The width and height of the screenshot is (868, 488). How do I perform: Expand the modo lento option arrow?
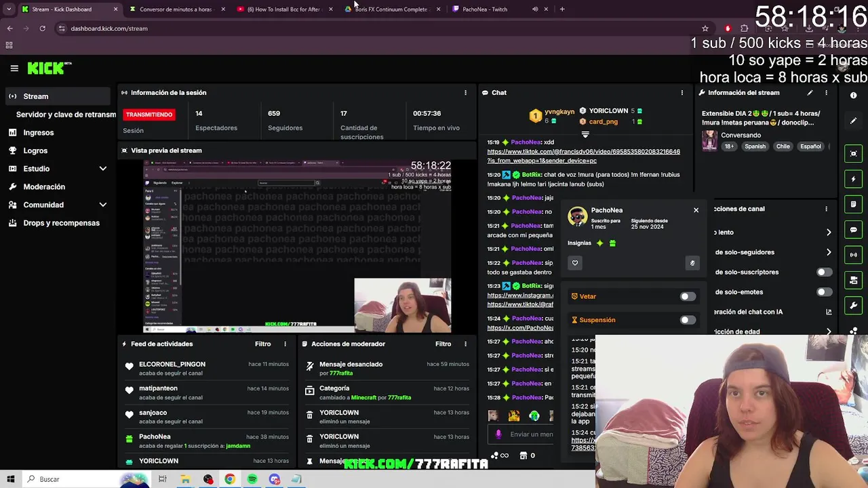coord(829,232)
